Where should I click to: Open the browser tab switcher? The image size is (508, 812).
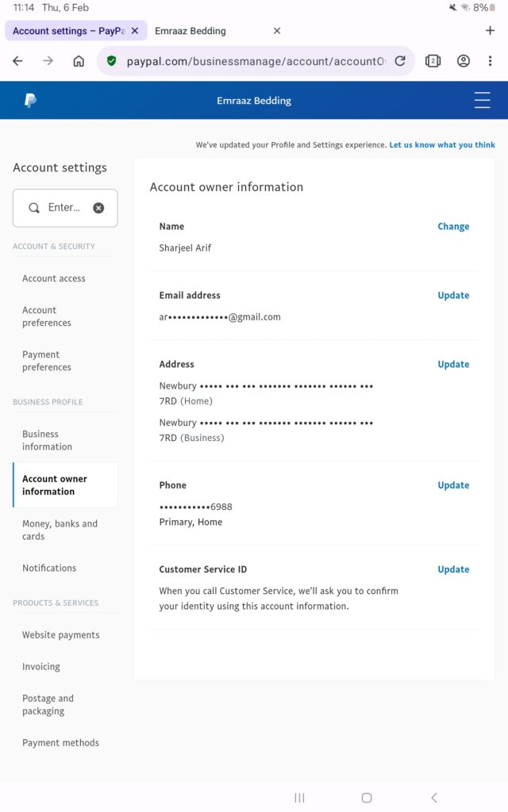[433, 61]
